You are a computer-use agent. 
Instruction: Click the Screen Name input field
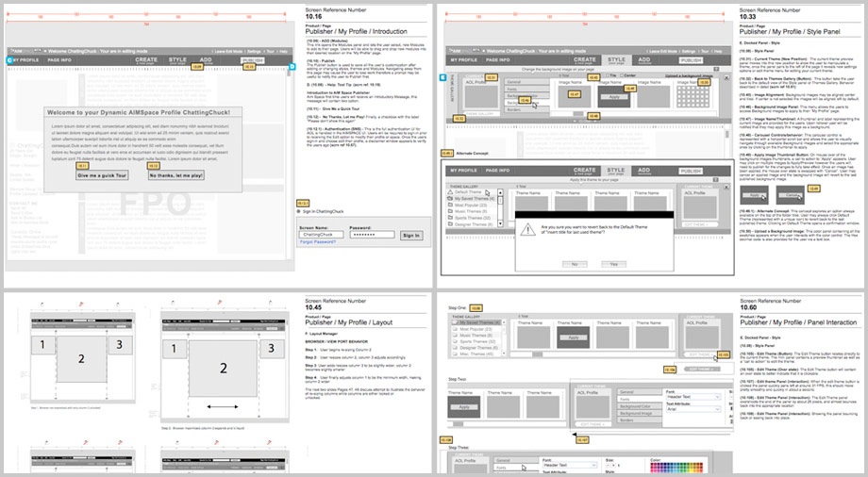click(x=323, y=234)
